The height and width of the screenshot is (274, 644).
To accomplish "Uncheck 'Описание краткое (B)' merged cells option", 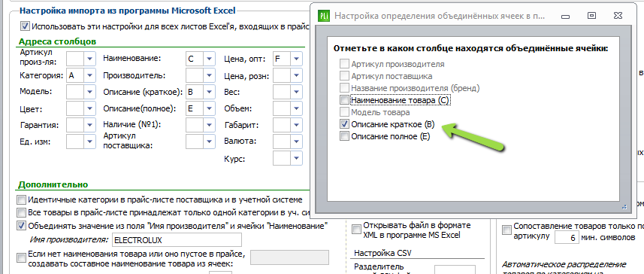I will [x=344, y=124].
